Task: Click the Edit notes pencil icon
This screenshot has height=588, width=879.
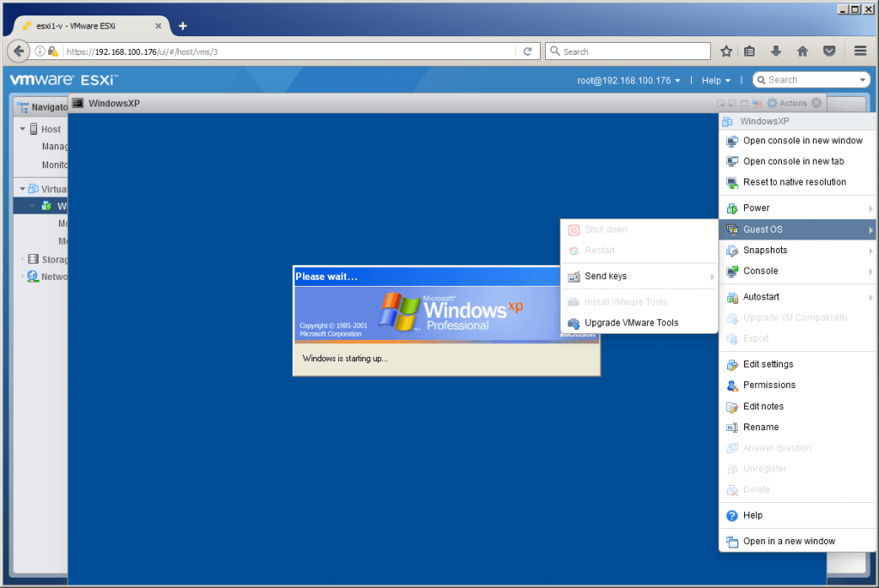Action: [x=732, y=407]
